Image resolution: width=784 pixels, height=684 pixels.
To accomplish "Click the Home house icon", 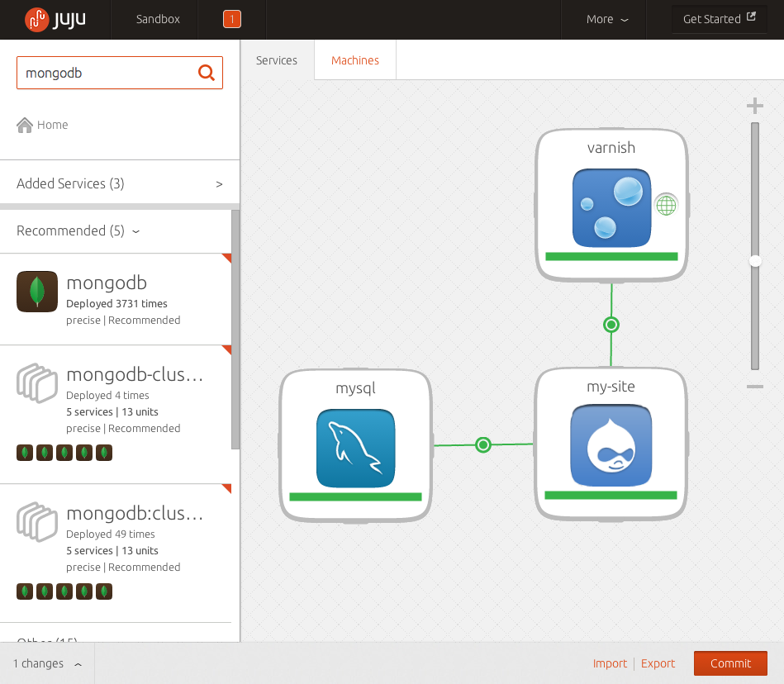I will (25, 125).
